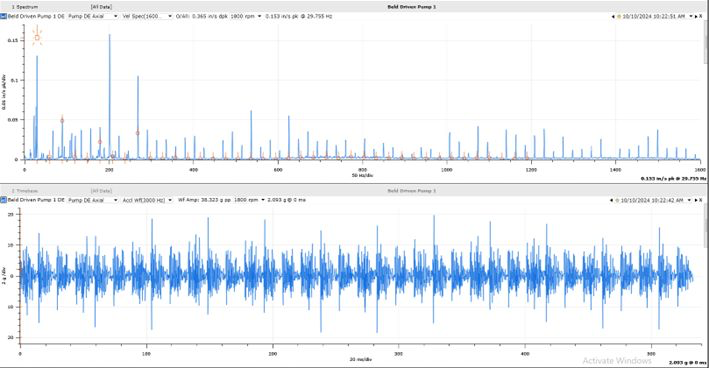Click the 50 Hz/div axis label
The width and height of the screenshot is (709, 368).
362,175
